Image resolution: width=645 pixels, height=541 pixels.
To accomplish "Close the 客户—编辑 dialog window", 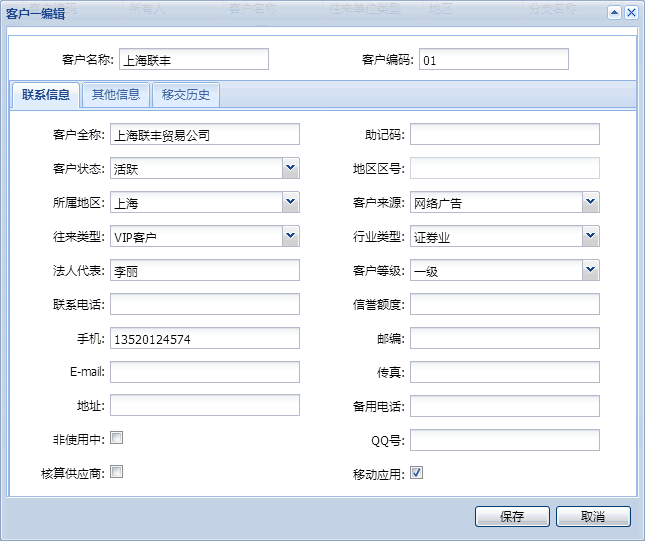I will tap(631, 12).
